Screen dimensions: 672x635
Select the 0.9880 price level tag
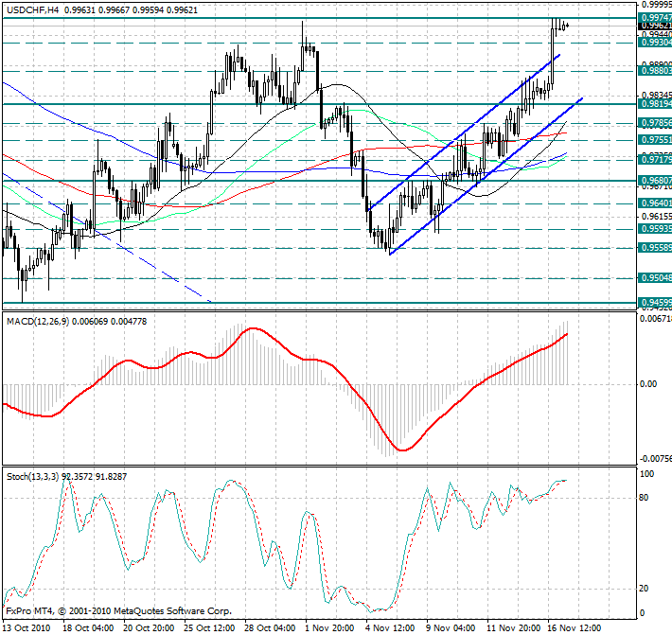pos(655,70)
